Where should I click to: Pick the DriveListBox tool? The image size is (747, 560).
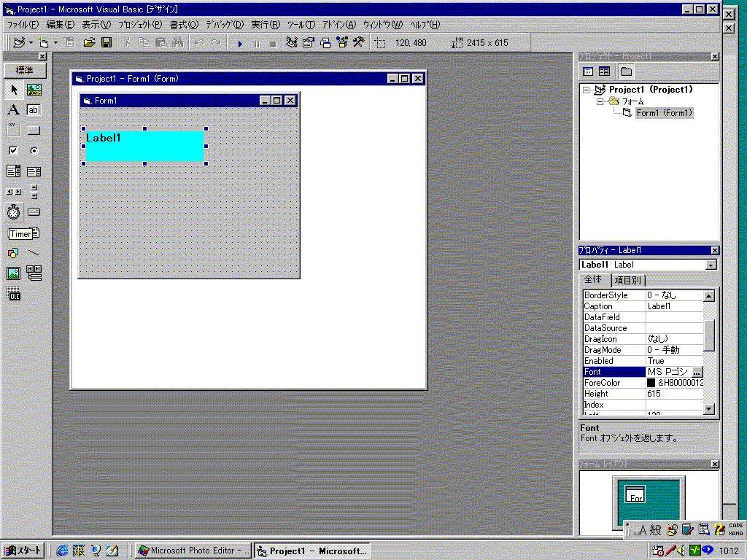(x=34, y=212)
